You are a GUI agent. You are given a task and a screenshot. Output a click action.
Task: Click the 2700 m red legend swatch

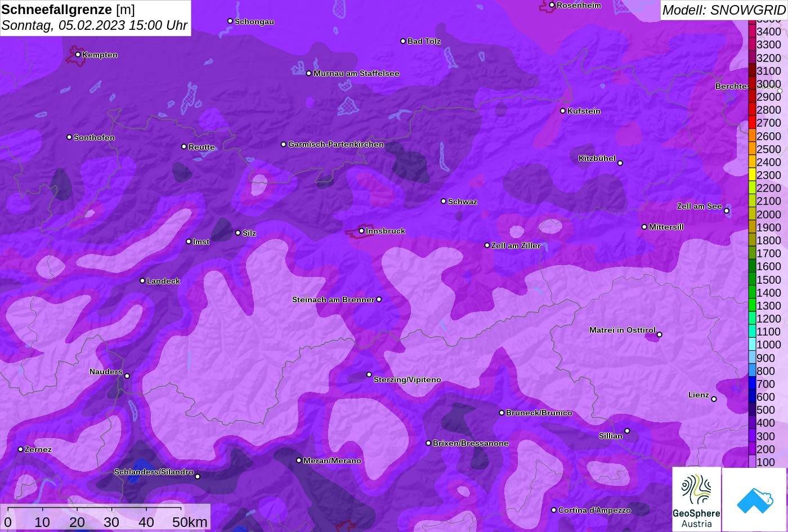coord(752,123)
